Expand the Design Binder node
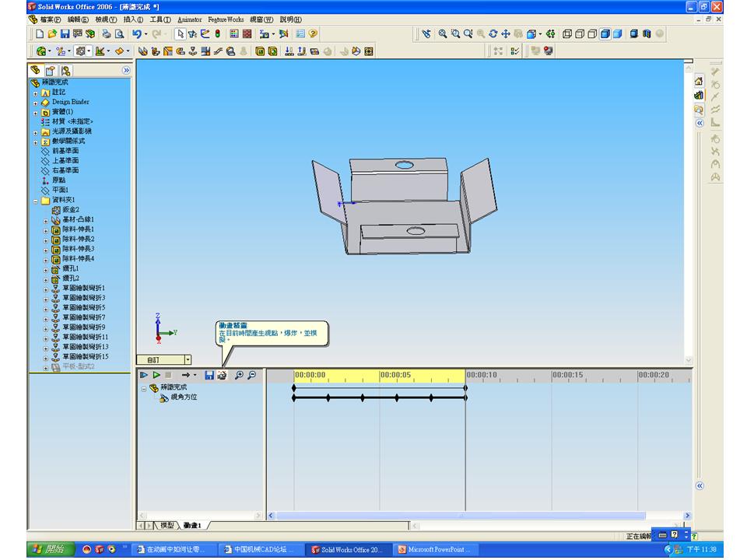This screenshot has height=560, width=747. [36, 103]
